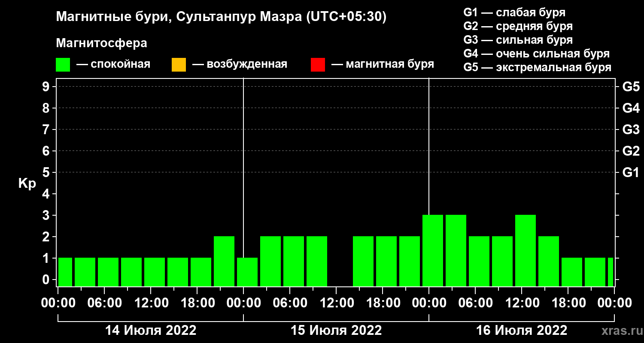Click the only Kp 2 bar on 14 July
This screenshot has height=343, width=644.
[x=224, y=261]
